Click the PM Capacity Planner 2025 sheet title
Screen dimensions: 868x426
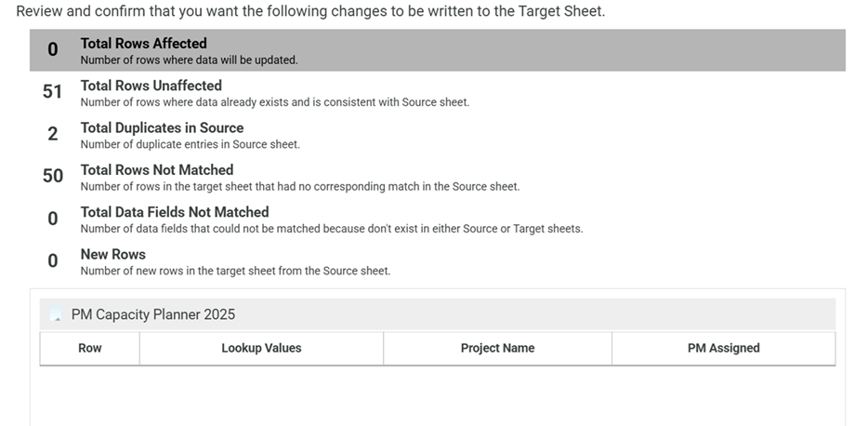pyautogui.click(x=153, y=314)
